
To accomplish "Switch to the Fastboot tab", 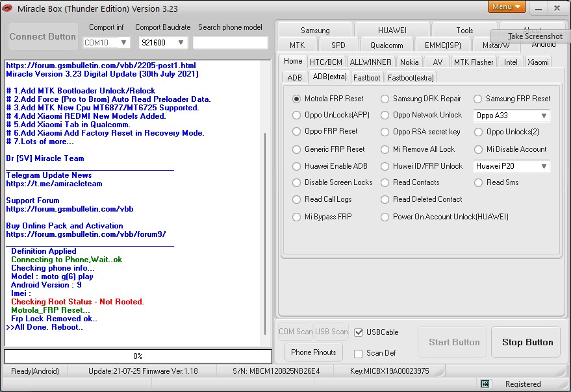I will point(366,77).
